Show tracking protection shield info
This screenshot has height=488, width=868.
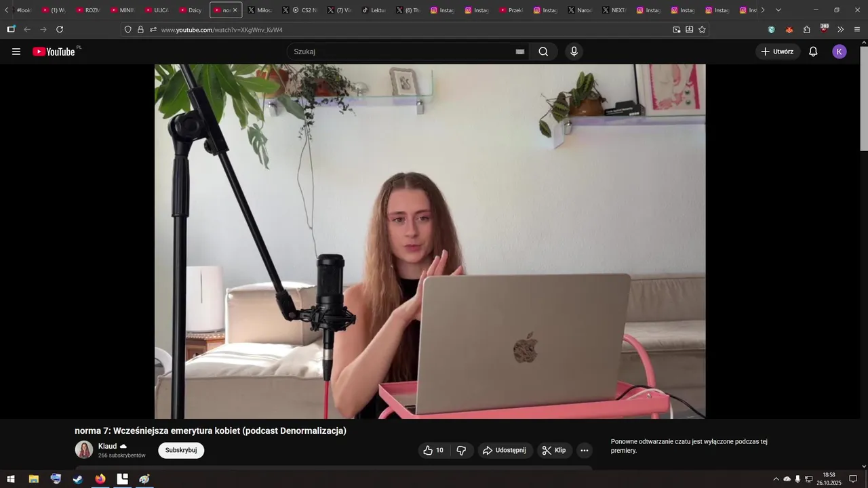pyautogui.click(x=127, y=30)
